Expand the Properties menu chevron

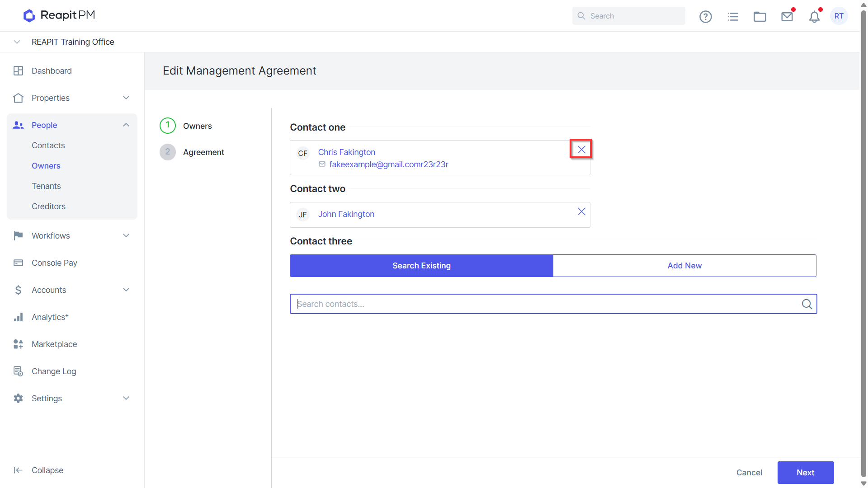[126, 98]
